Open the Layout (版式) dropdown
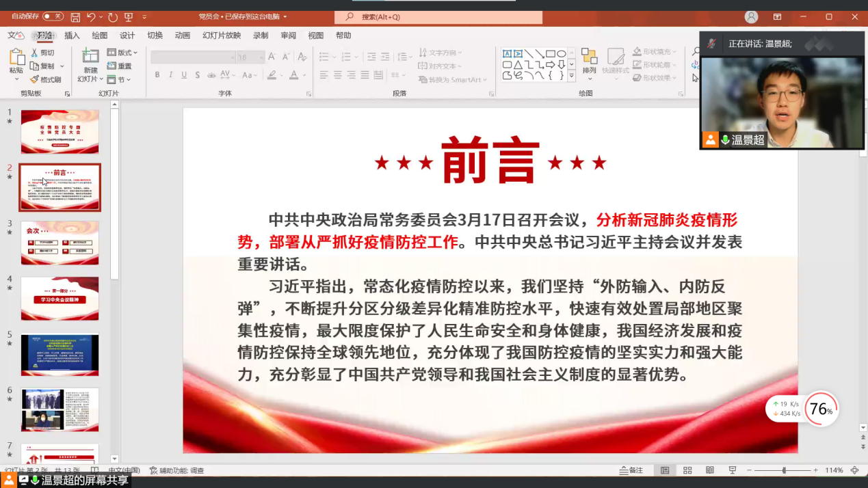Screen dimensions: 868x488 coord(122,53)
